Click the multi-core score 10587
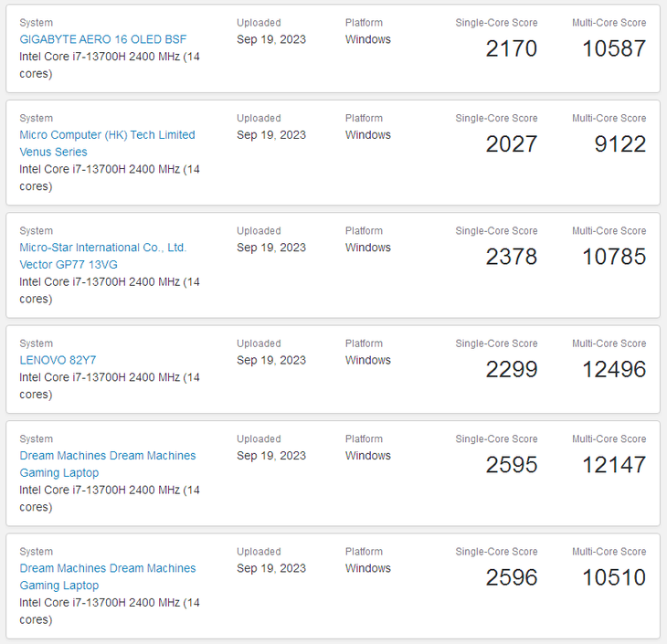Viewport: 667px width, 644px height. coord(613,48)
